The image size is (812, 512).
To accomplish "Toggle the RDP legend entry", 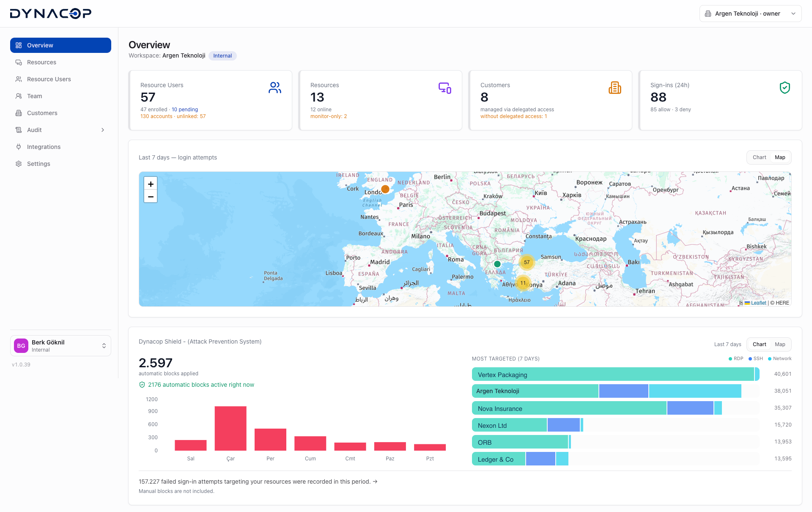I will point(736,358).
